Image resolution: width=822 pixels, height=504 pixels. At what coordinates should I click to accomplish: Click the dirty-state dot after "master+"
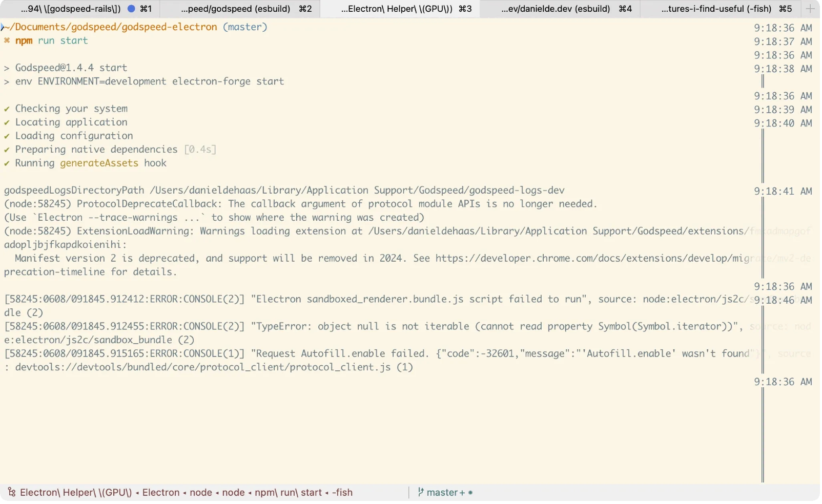pos(470,493)
